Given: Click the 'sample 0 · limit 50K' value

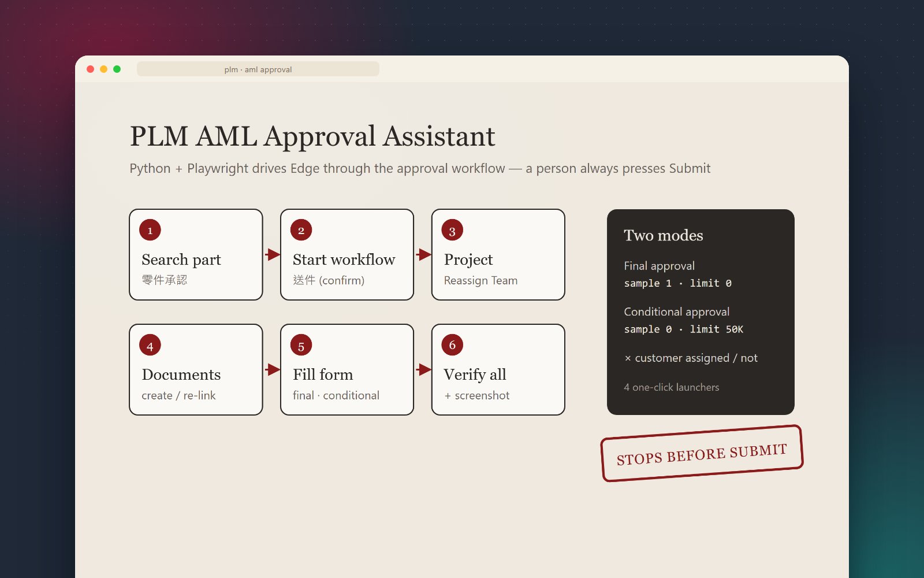Looking at the screenshot, I should 684,329.
